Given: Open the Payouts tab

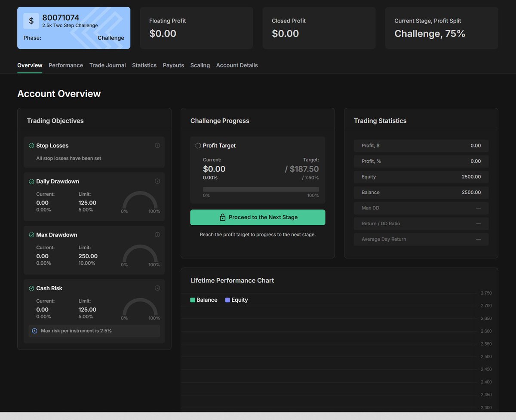Looking at the screenshot, I should [x=173, y=65].
